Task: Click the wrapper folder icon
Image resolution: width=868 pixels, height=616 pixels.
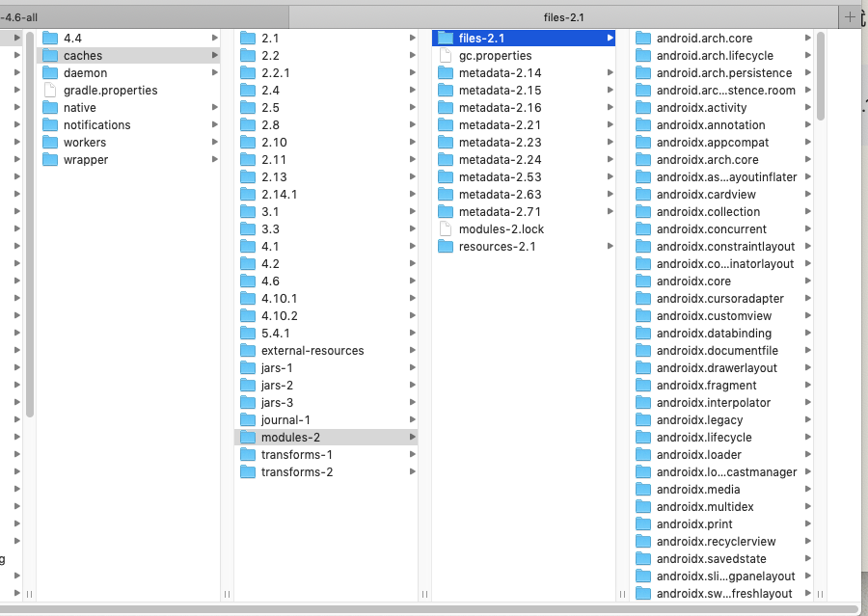Action: [x=50, y=159]
